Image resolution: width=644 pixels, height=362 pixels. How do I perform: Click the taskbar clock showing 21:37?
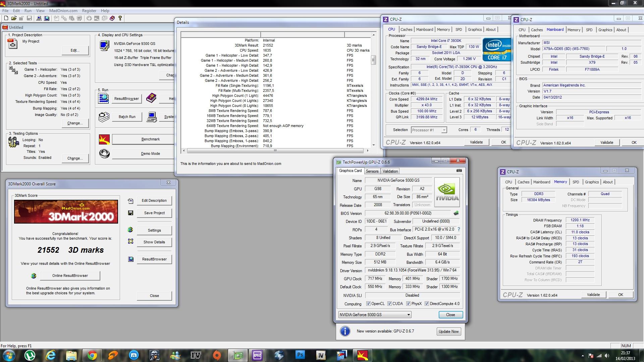coord(625,355)
